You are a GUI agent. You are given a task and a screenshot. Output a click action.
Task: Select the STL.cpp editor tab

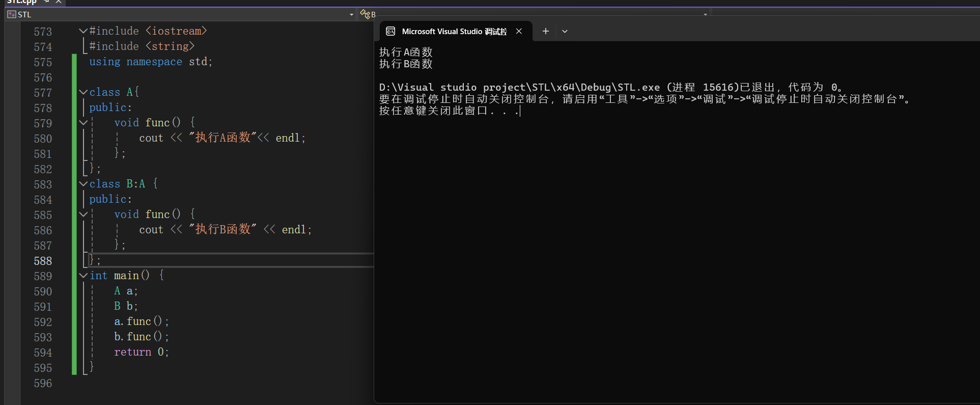click(21, 2)
